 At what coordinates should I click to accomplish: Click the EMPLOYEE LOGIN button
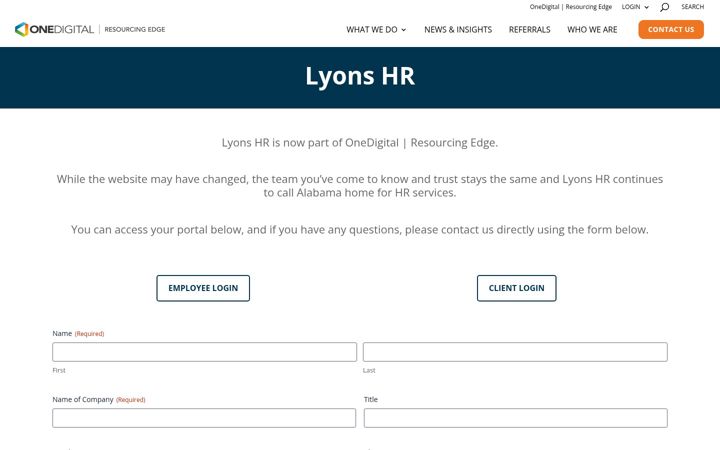click(x=203, y=288)
